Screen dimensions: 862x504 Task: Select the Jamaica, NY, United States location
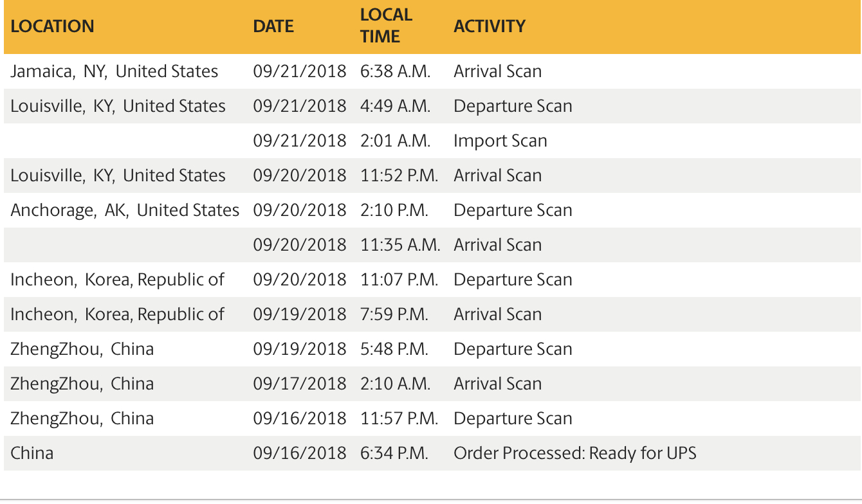tap(115, 71)
